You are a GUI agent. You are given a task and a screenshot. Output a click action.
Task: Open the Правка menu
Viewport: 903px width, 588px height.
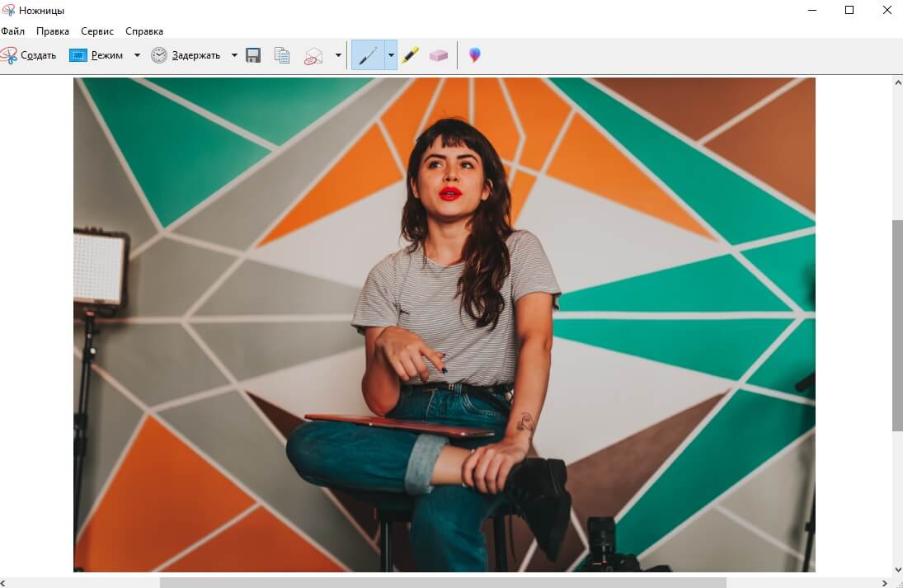coord(53,31)
